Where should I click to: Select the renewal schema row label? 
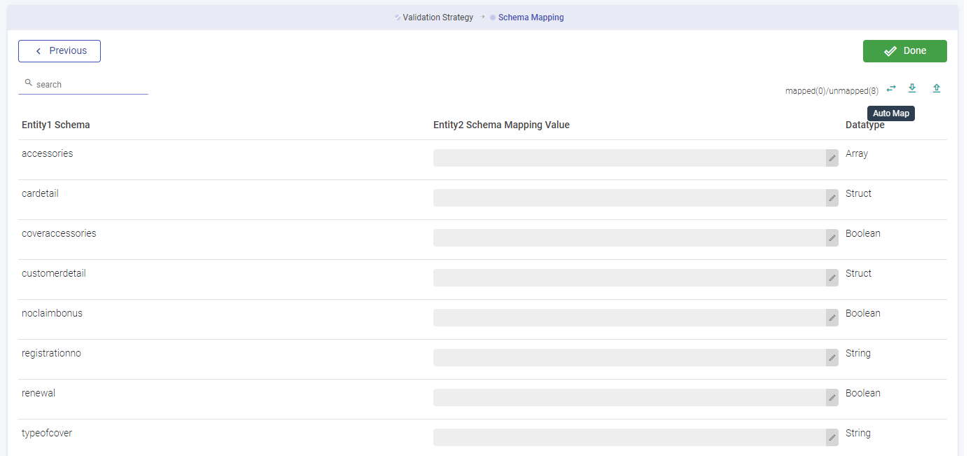point(38,393)
